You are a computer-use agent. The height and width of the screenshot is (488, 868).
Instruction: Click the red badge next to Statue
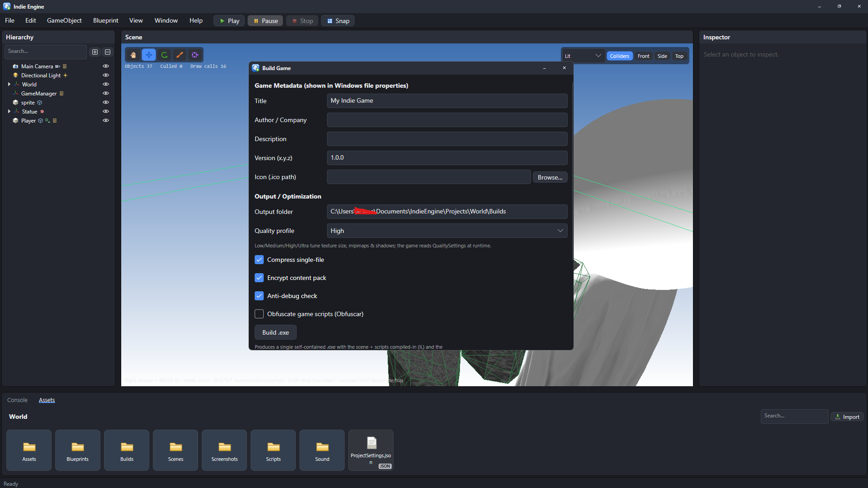tap(42, 112)
